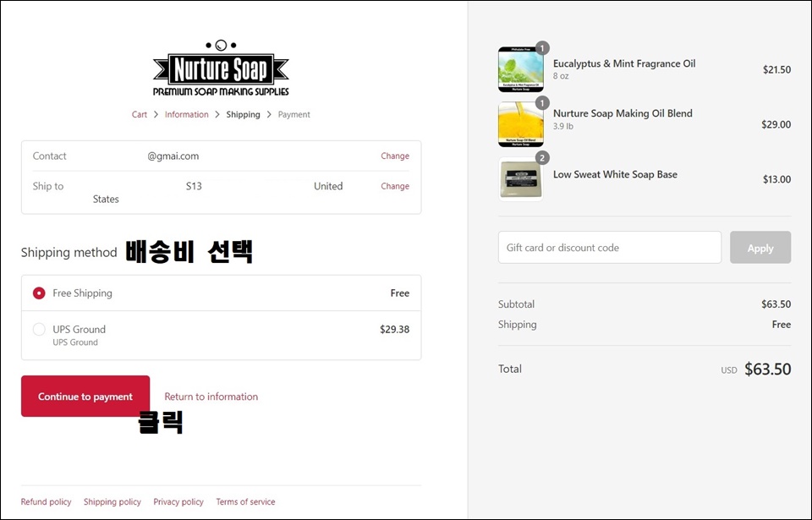Click the Low Sweat White Soap Base name
This screenshot has height=520, width=812.
[615, 174]
